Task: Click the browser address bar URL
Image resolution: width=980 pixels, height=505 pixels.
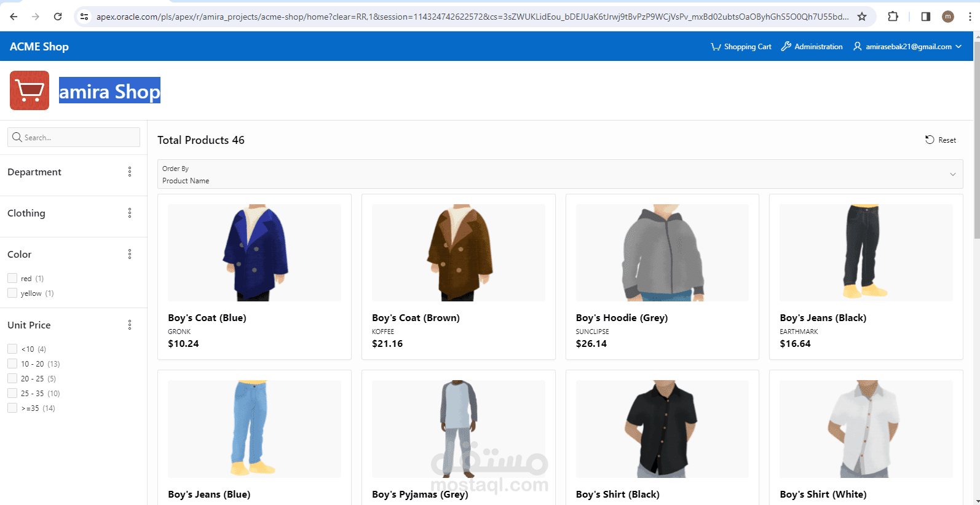Action: [x=472, y=17]
